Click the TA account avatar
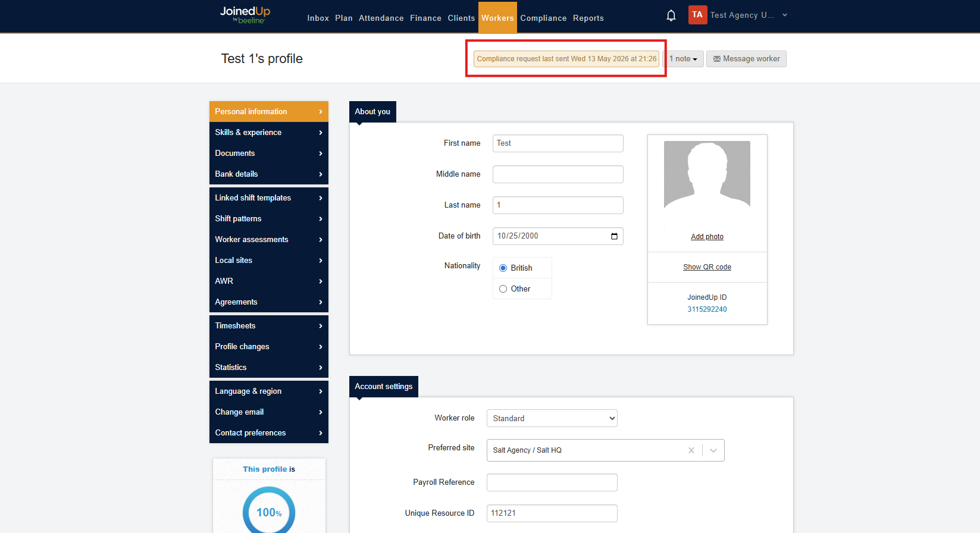 [697, 15]
